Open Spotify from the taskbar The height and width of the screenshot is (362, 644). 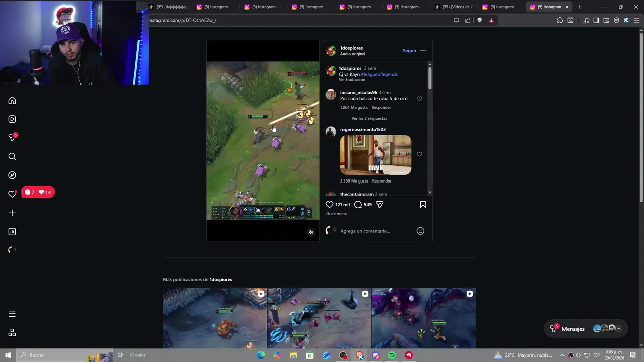pos(392,355)
